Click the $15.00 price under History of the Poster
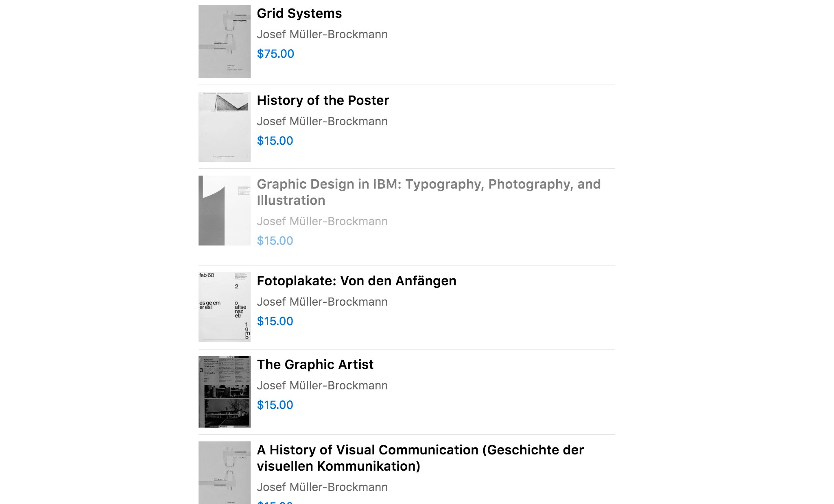This screenshot has height=504, width=834. tap(275, 141)
